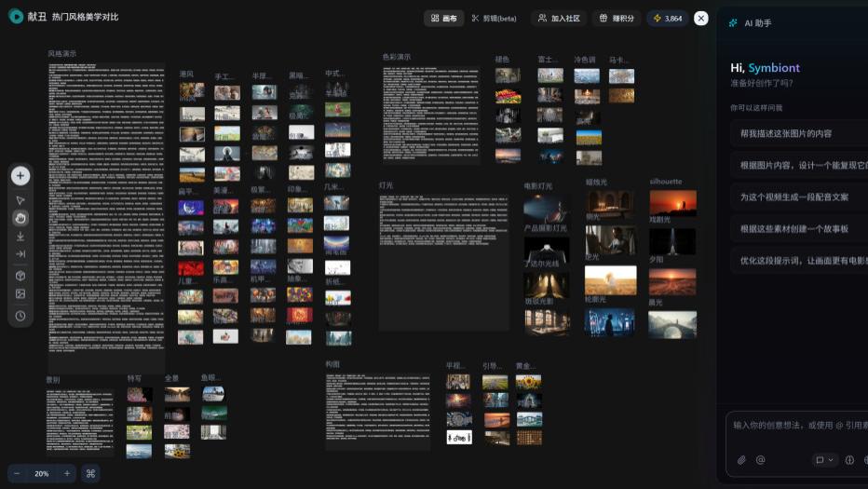The width and height of the screenshot is (868, 489).
Task: Click the download arrow icon in left toolbar
Action: pos(20,237)
